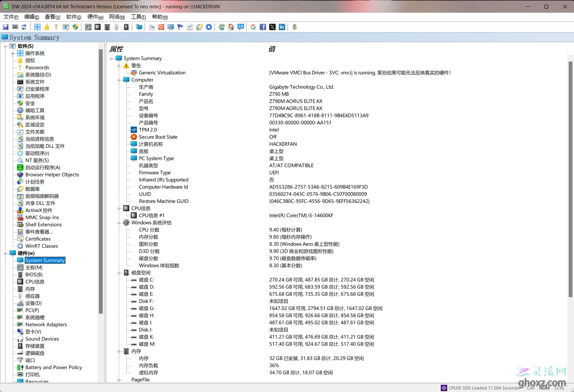Collapse the 磁盘空间 section
Screen dimensions: 574x392
(x=119, y=273)
